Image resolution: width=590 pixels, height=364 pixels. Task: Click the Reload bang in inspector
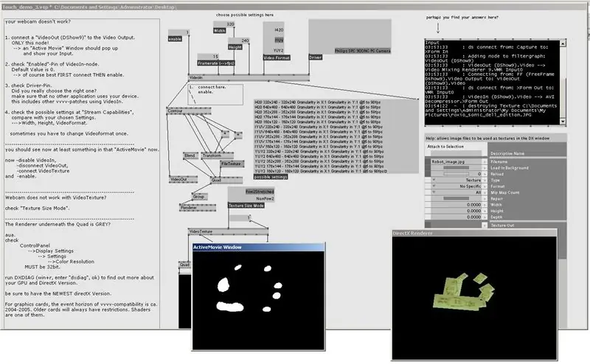click(456, 174)
